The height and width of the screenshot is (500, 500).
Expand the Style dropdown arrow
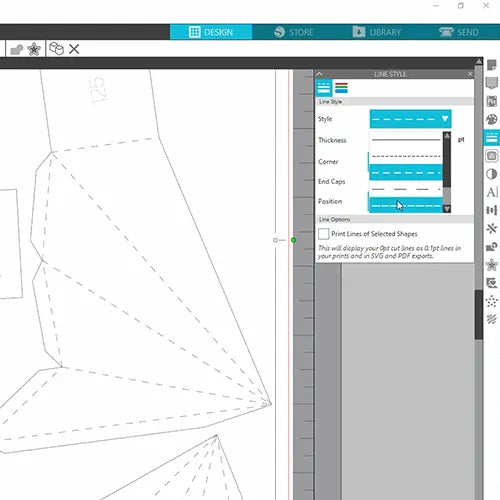[x=445, y=119]
